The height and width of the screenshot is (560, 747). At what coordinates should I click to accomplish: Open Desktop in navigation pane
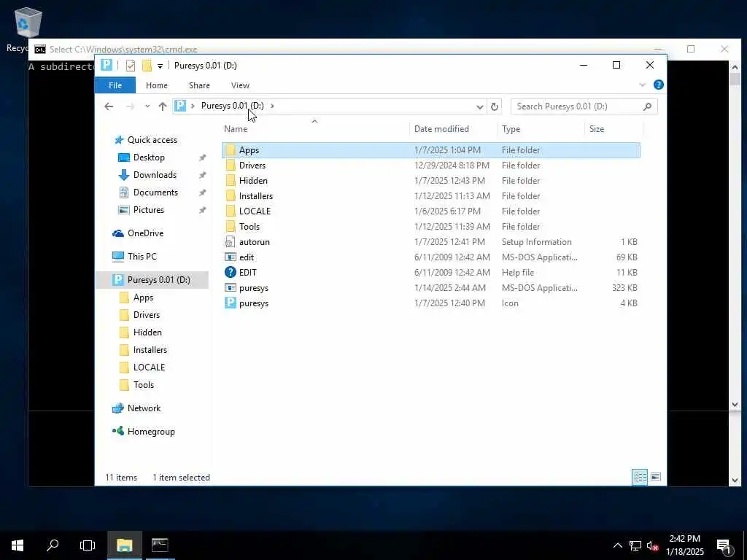pos(149,157)
